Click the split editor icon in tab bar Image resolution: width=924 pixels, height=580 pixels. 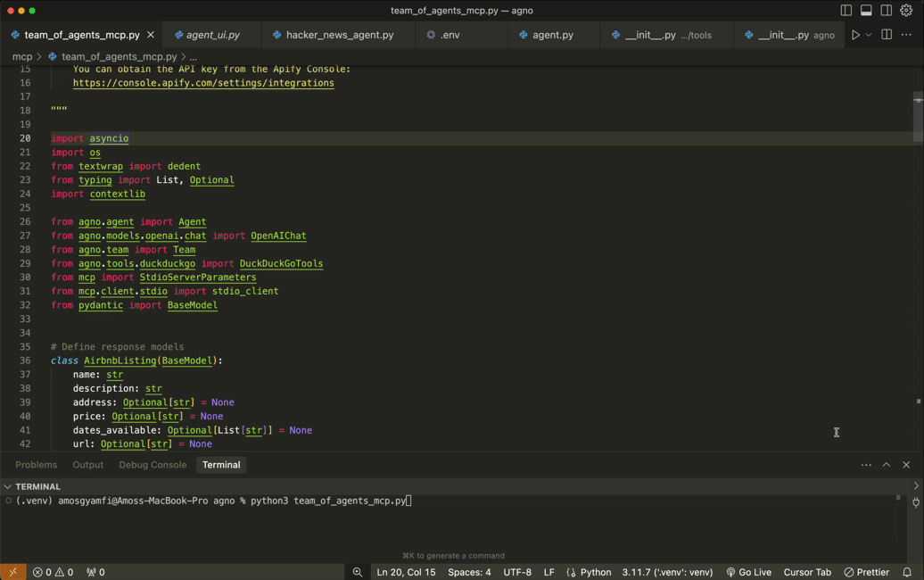coord(887,35)
